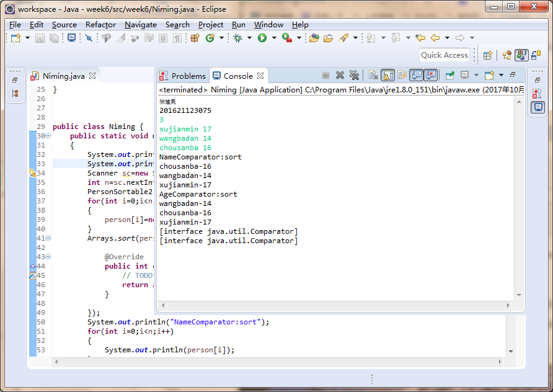The width and height of the screenshot is (553, 392).
Task: Open the Navigate menu
Action: (x=141, y=25)
